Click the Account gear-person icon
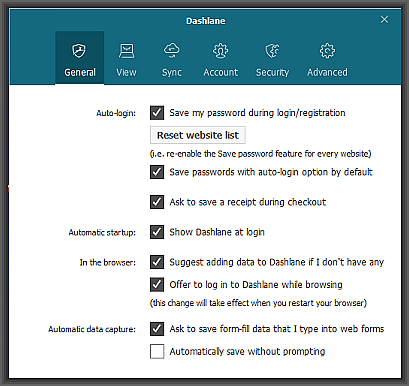This screenshot has width=409, height=386. coord(221,51)
